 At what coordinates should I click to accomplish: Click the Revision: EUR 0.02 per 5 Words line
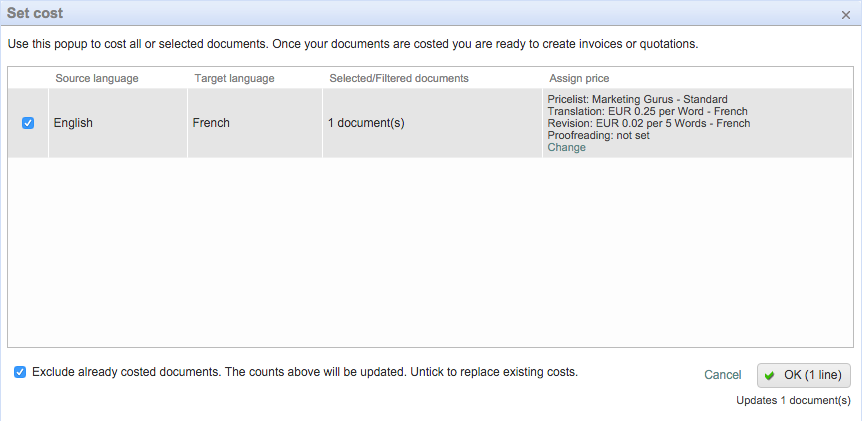pyautogui.click(x=648, y=123)
